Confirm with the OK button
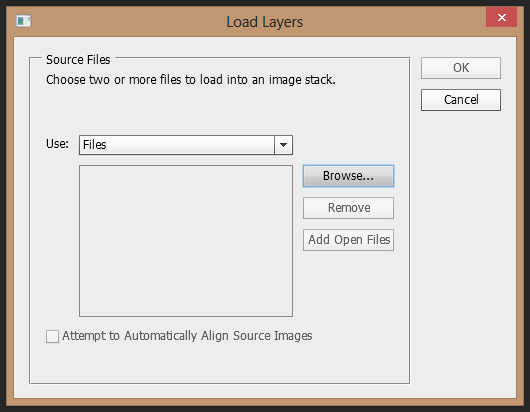The image size is (530, 412). 461,68
